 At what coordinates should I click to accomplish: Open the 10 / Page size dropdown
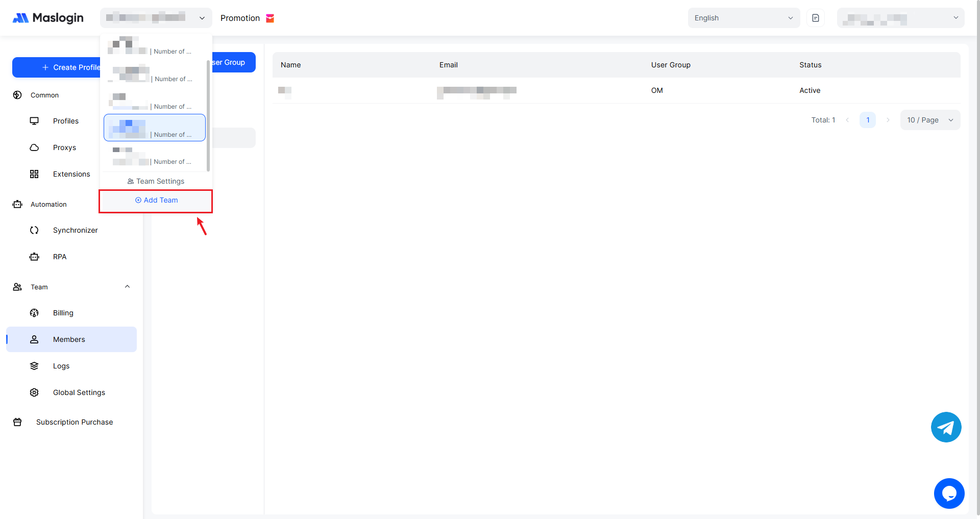tap(929, 120)
